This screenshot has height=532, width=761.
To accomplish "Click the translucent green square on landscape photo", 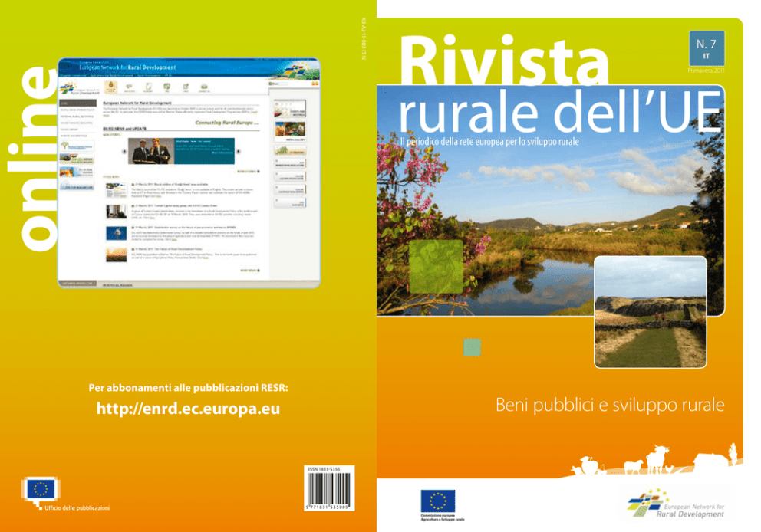I will coord(436,267).
